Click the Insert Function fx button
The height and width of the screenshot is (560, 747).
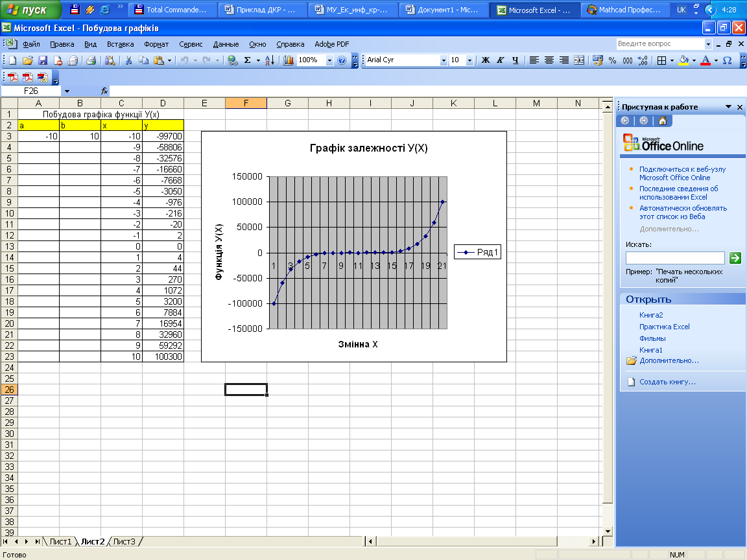coord(104,91)
